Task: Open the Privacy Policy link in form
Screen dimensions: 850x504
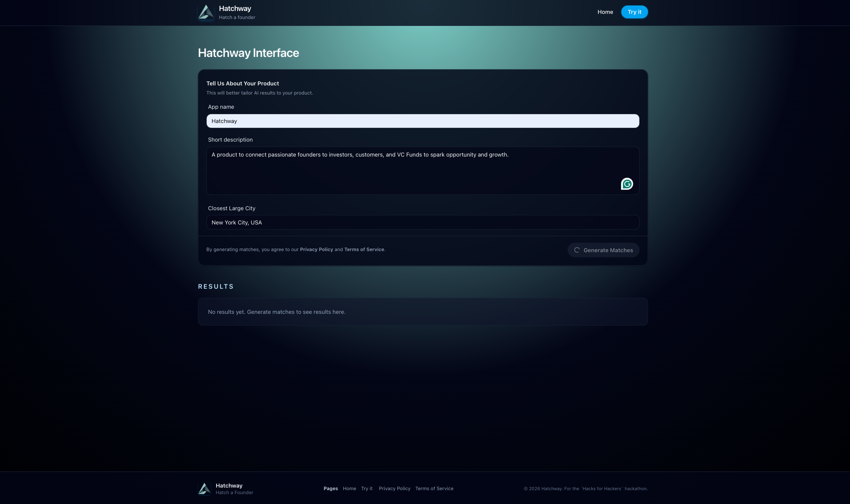Action: (x=316, y=250)
